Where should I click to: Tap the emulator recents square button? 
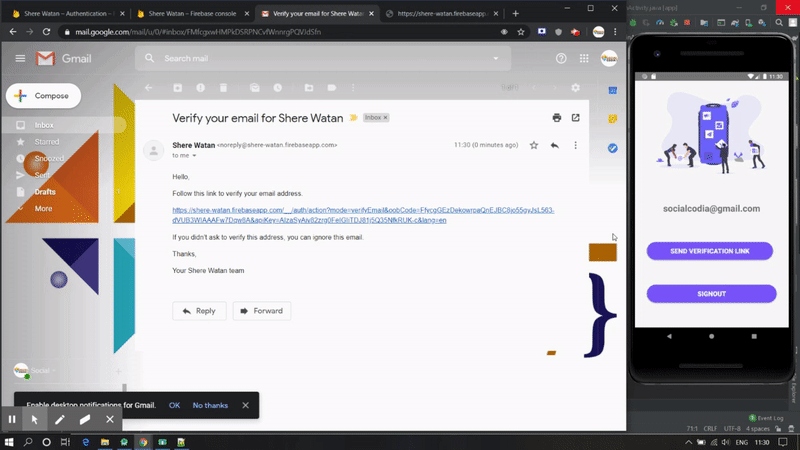pos(754,336)
